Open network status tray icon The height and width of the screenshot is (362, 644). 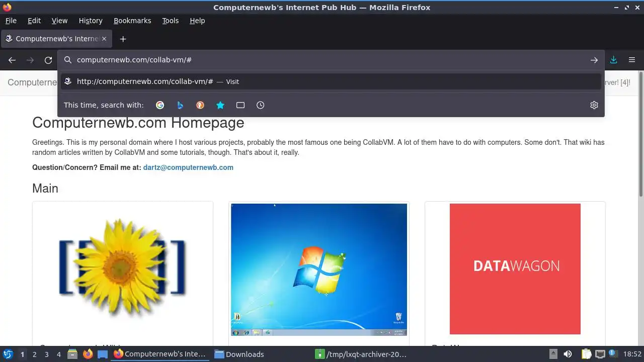(600, 354)
